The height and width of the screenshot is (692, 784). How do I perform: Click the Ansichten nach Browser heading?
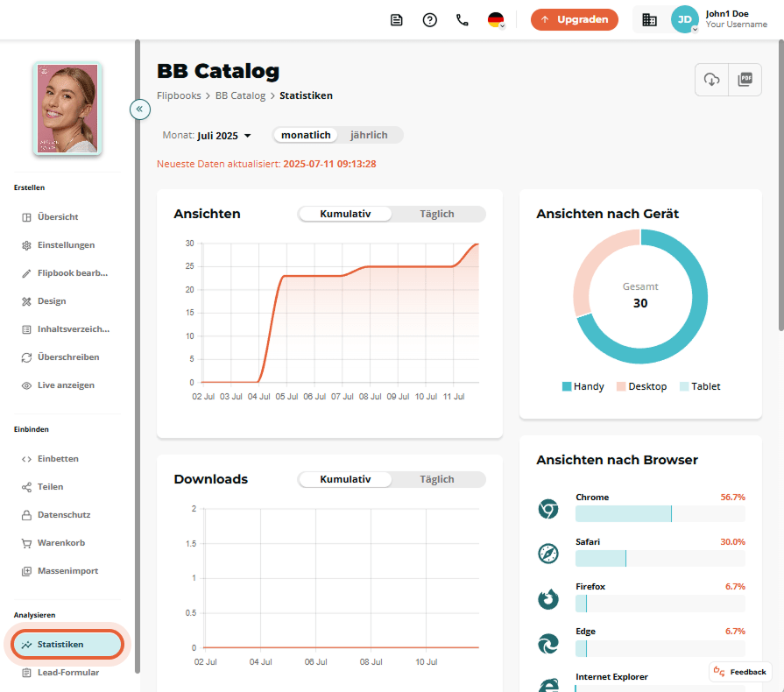click(617, 460)
